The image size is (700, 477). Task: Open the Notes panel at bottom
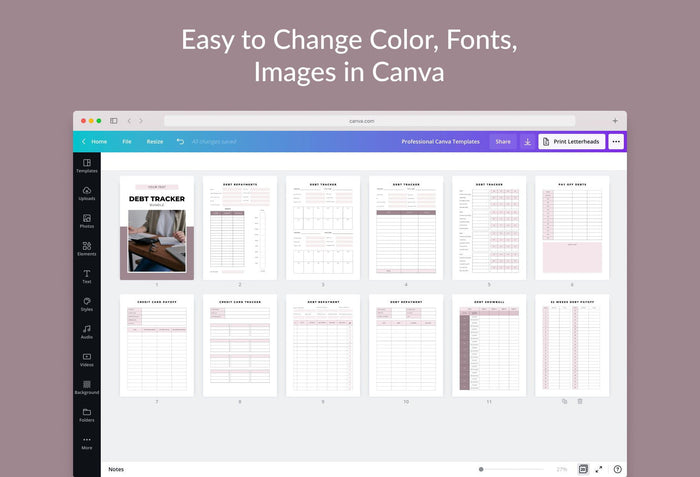(x=116, y=469)
